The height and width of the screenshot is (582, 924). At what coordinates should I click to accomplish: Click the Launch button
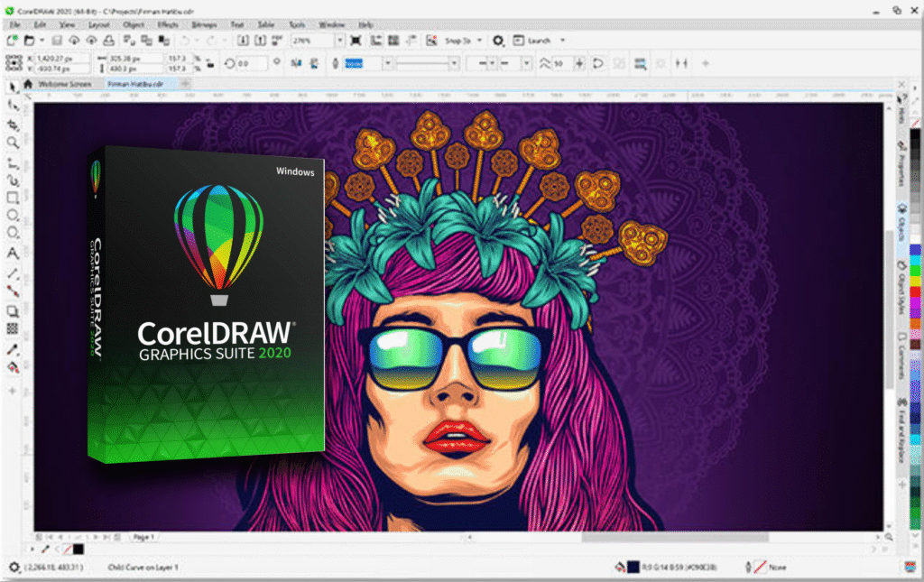pyautogui.click(x=533, y=40)
